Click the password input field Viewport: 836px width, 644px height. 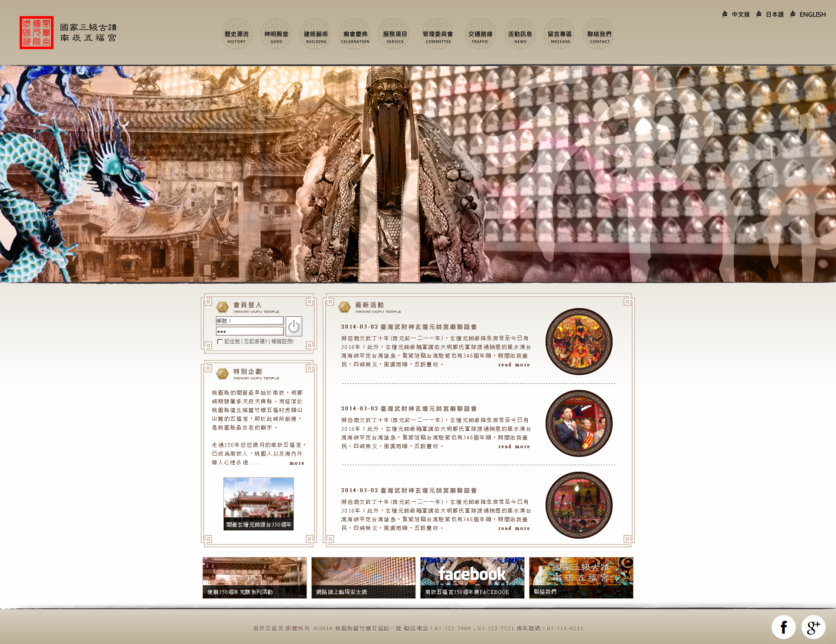click(x=250, y=331)
